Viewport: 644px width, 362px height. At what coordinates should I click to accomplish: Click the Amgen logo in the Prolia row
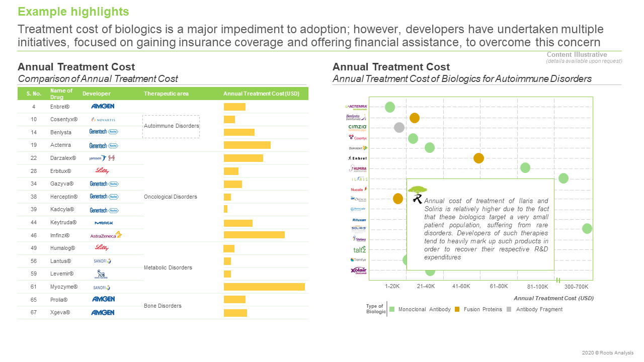point(103,299)
